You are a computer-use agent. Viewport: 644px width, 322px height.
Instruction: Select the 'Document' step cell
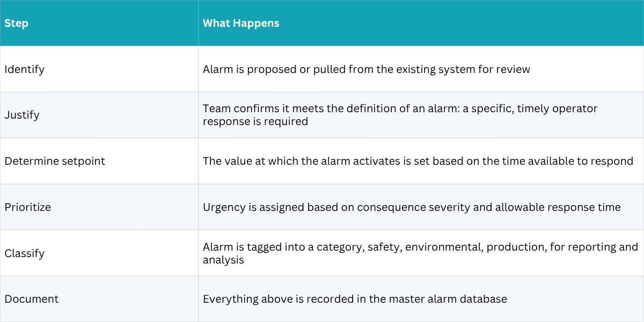tap(99, 299)
